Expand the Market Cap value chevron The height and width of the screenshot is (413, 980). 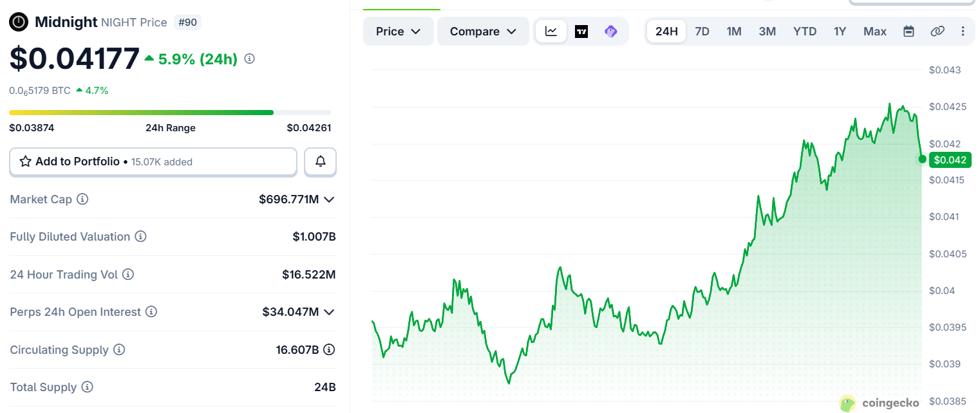click(x=329, y=199)
